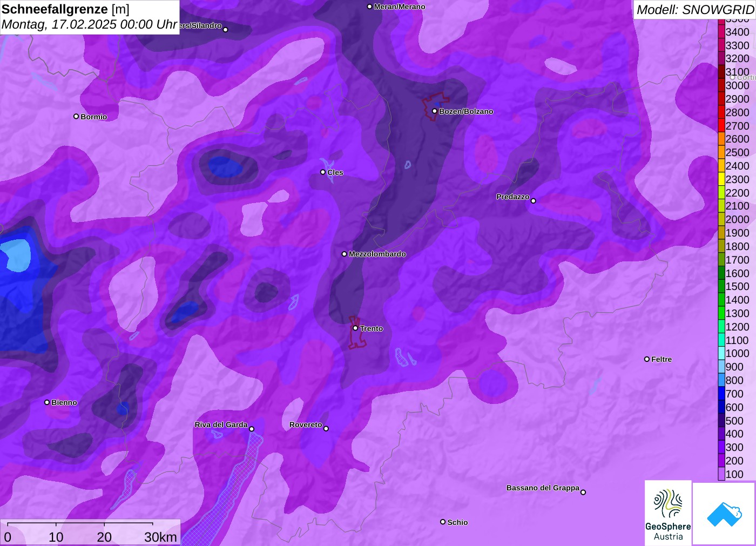This screenshot has width=756, height=546.
Task: Click the GeoSphere Austria logo
Action: 668,513
